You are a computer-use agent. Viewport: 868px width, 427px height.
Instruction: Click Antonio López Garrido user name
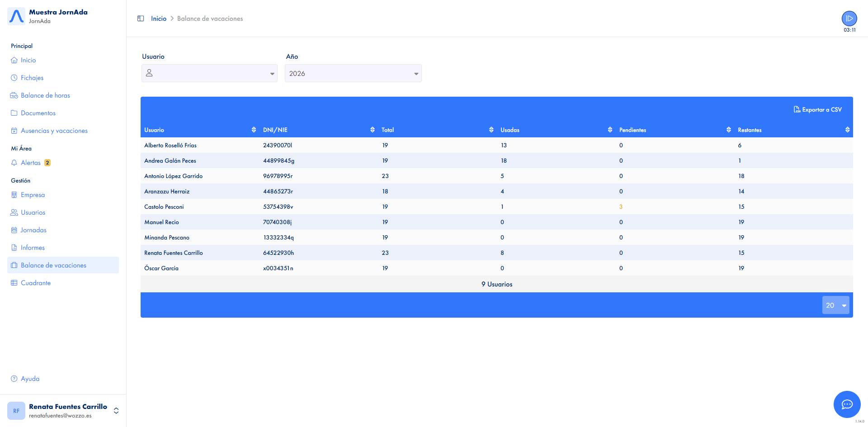click(x=173, y=176)
